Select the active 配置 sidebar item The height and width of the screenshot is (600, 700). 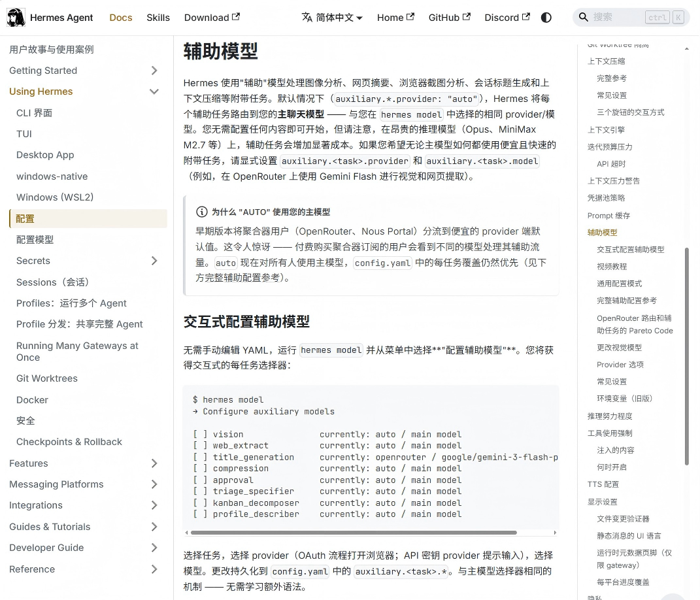click(88, 219)
